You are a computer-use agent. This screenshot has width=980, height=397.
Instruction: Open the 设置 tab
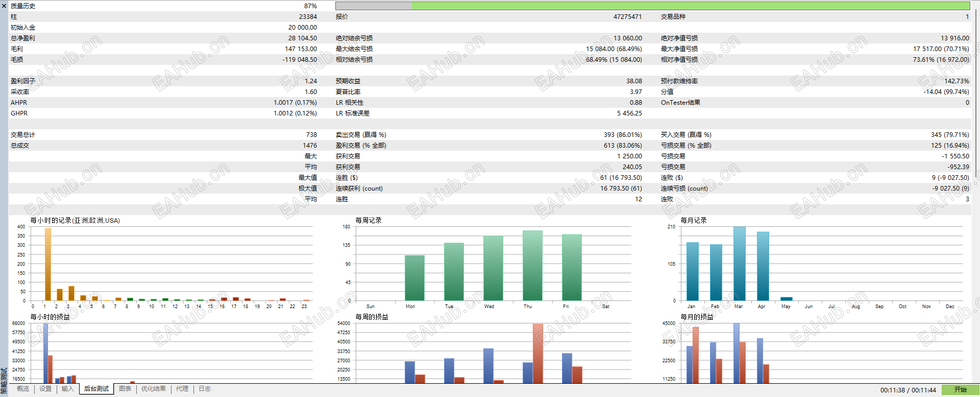pyautogui.click(x=45, y=389)
